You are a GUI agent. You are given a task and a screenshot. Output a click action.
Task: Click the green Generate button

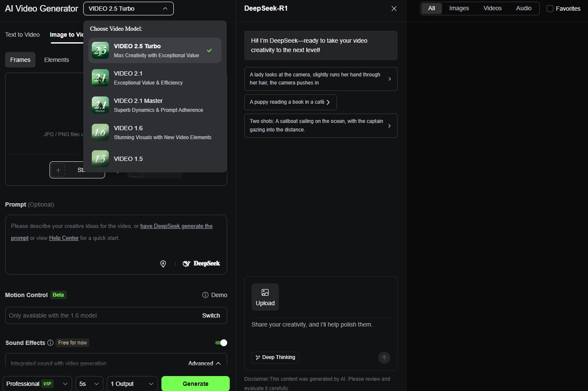click(195, 384)
